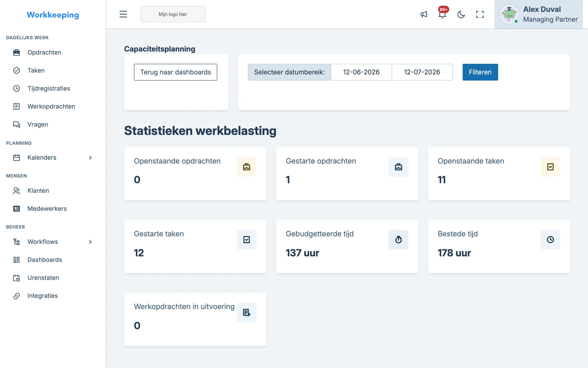Click the Gebudgetteerde tijd stopwatch icon

point(398,239)
